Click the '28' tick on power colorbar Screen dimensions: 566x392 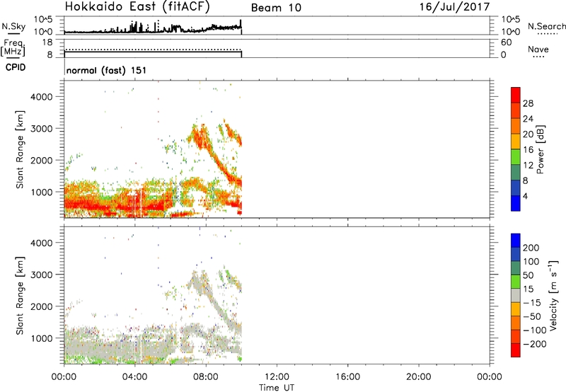528,103
